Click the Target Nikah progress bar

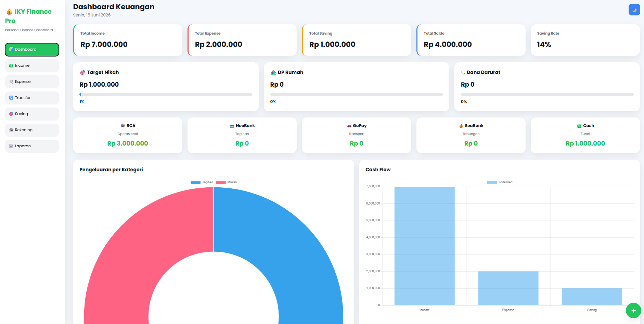point(166,94)
